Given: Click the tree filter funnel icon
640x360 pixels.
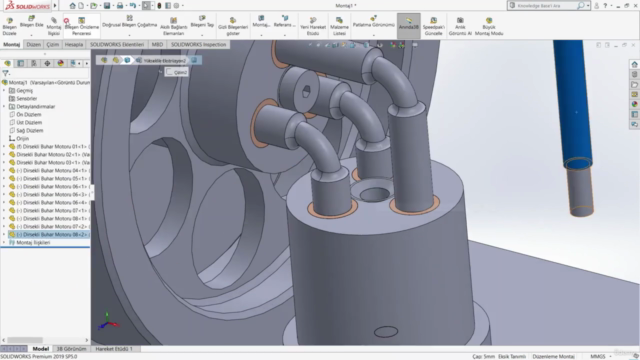Looking at the screenshot, I should [x=5, y=73].
